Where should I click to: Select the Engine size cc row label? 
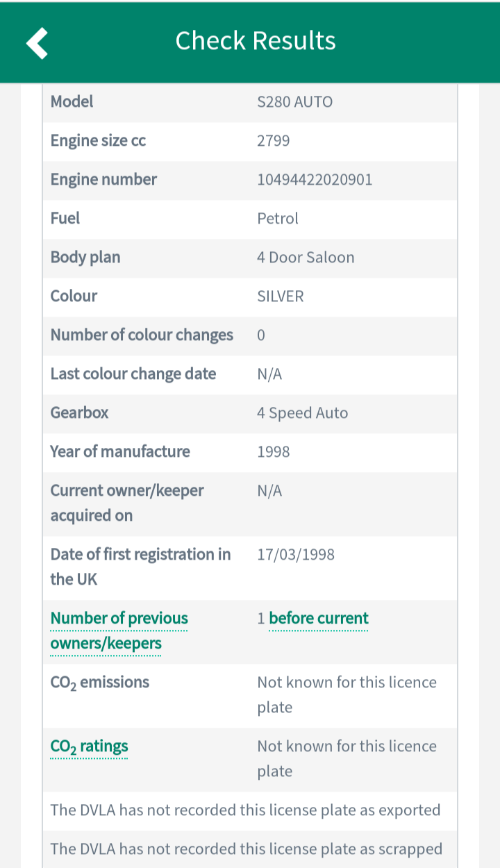point(98,141)
